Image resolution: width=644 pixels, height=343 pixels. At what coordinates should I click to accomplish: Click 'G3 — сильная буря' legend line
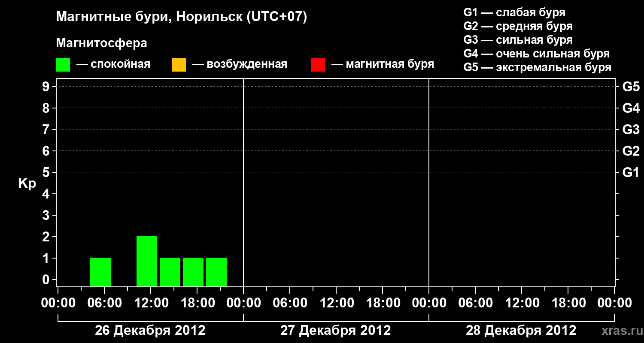click(x=518, y=40)
